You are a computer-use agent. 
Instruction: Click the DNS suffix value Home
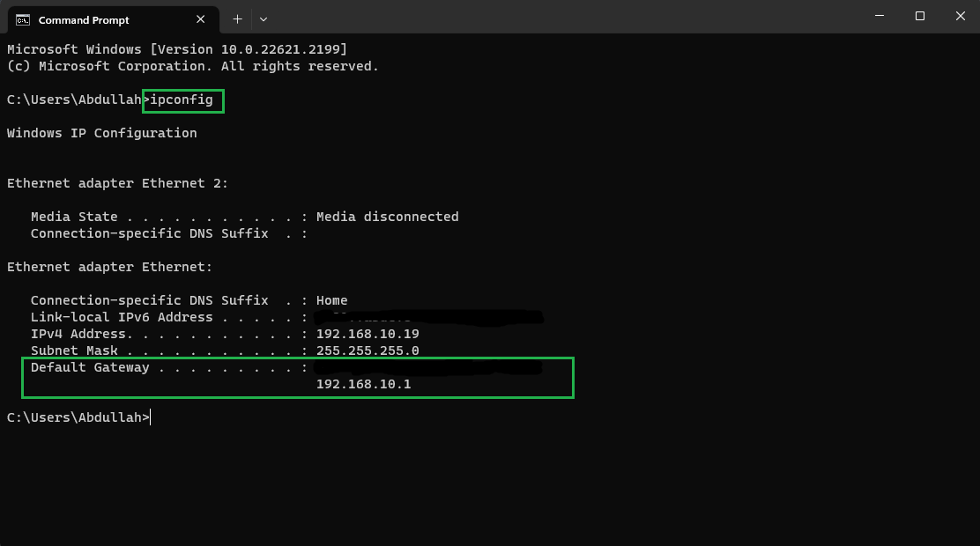tap(331, 300)
